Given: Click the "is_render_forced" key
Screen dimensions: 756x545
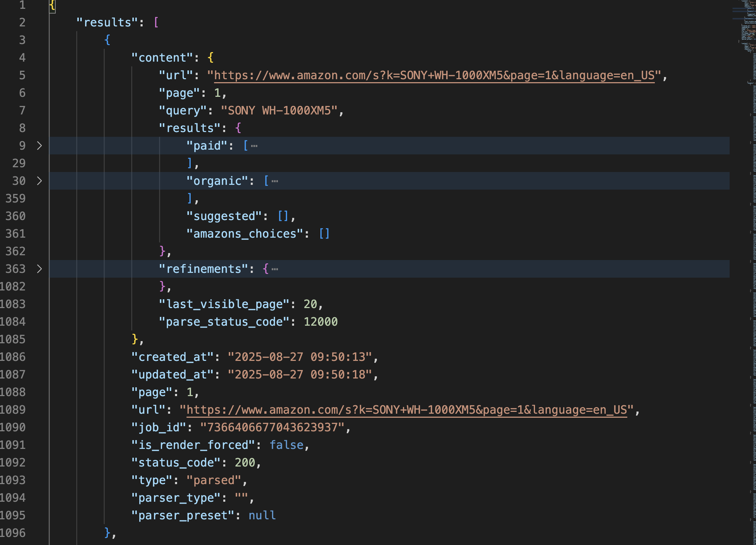Looking at the screenshot, I should (x=193, y=445).
